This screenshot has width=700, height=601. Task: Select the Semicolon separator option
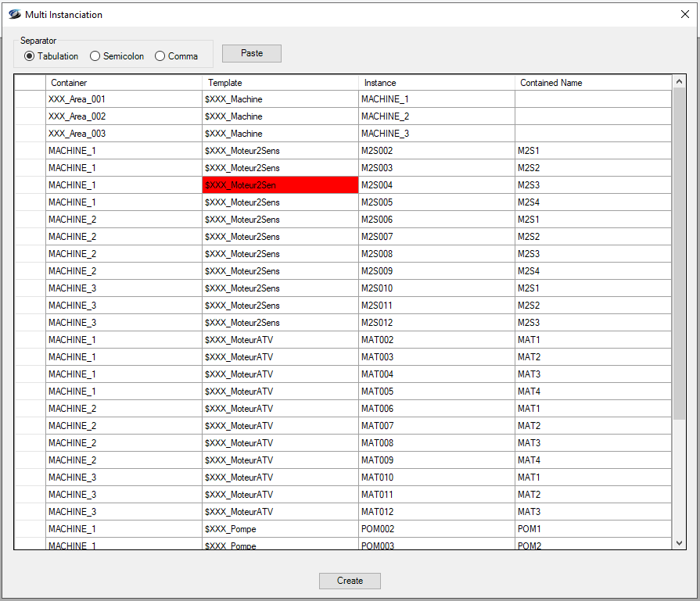coord(95,56)
